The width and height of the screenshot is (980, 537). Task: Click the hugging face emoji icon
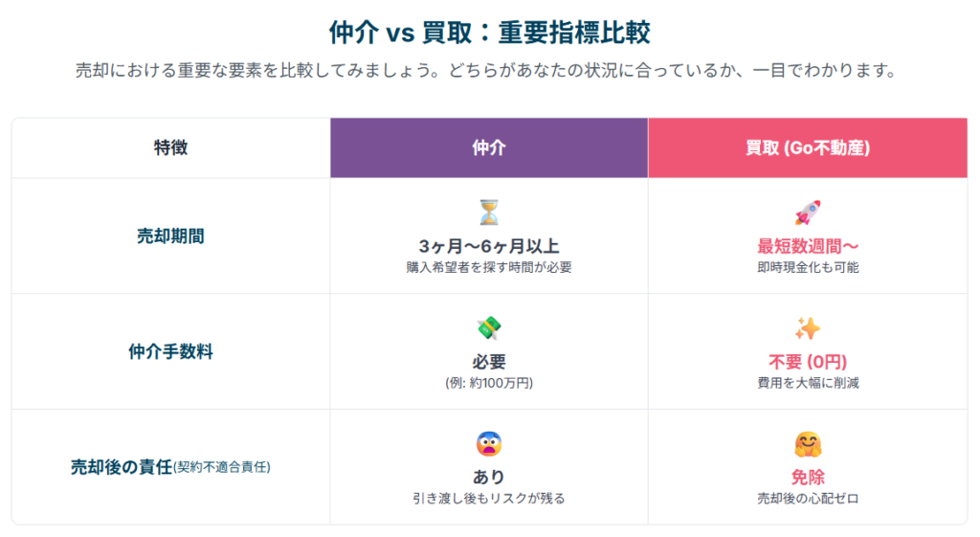(x=808, y=444)
